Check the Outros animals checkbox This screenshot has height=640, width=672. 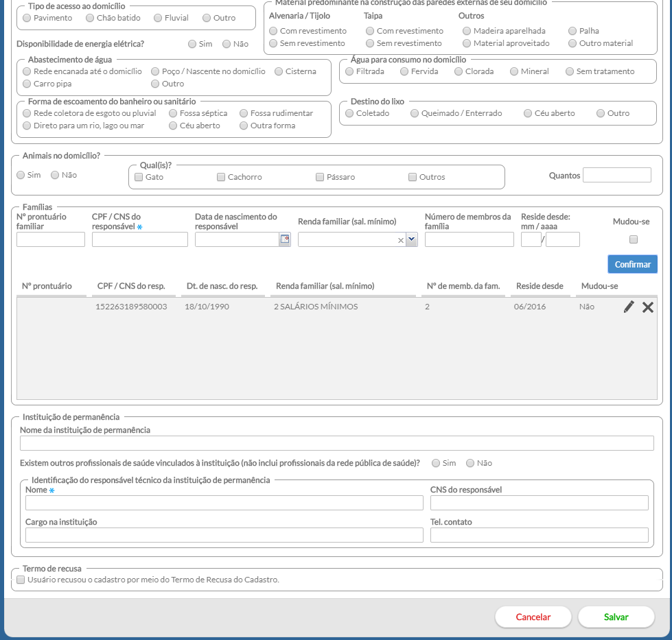tap(413, 178)
